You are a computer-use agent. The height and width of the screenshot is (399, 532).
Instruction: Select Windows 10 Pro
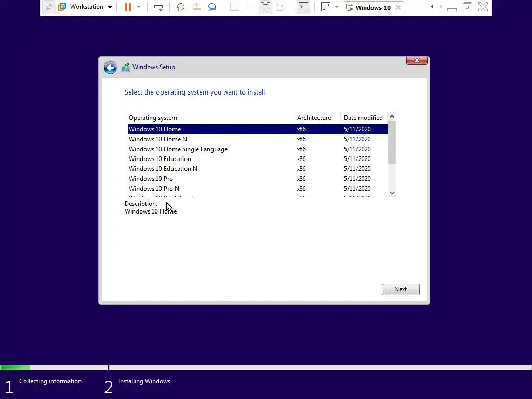click(258, 179)
